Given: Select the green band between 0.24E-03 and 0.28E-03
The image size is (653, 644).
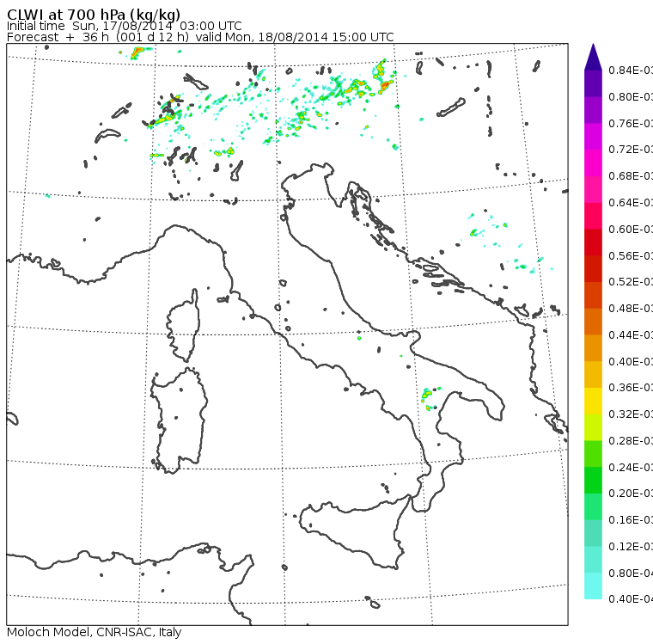Looking at the screenshot, I should (593, 454).
